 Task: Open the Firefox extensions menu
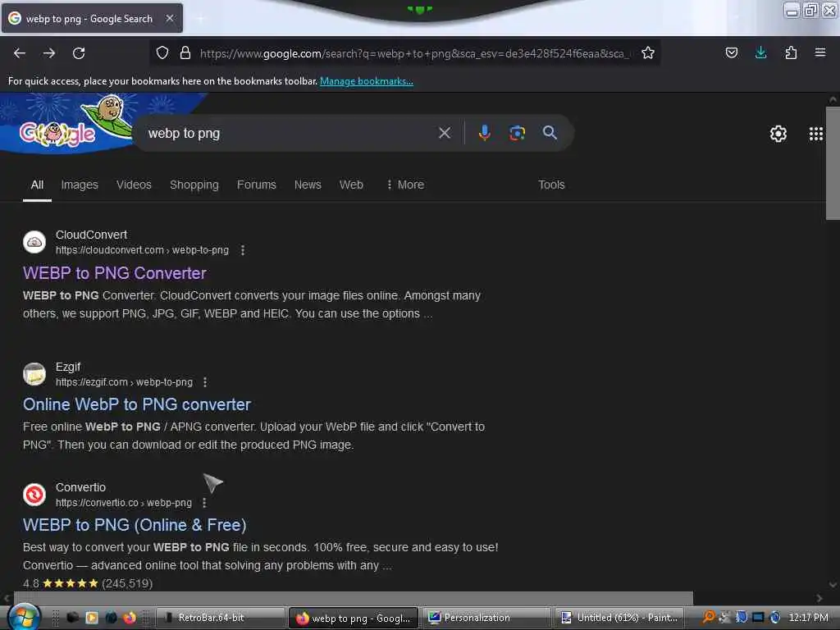click(x=791, y=52)
